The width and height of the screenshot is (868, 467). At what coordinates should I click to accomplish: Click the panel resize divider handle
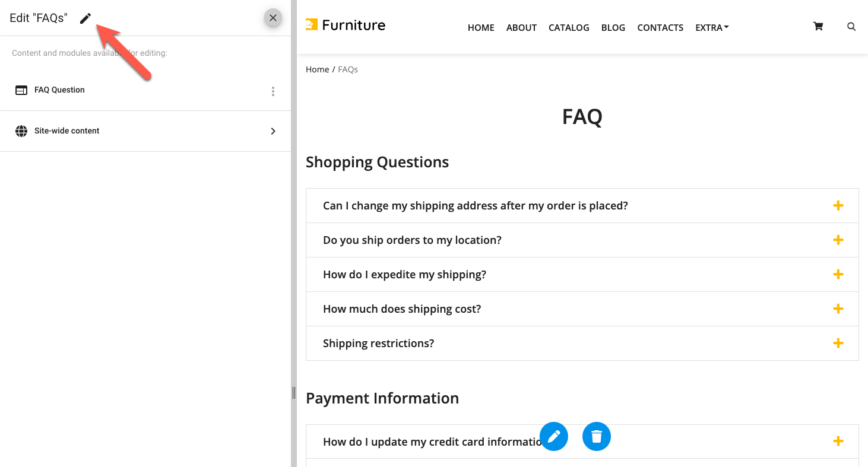[x=293, y=393]
